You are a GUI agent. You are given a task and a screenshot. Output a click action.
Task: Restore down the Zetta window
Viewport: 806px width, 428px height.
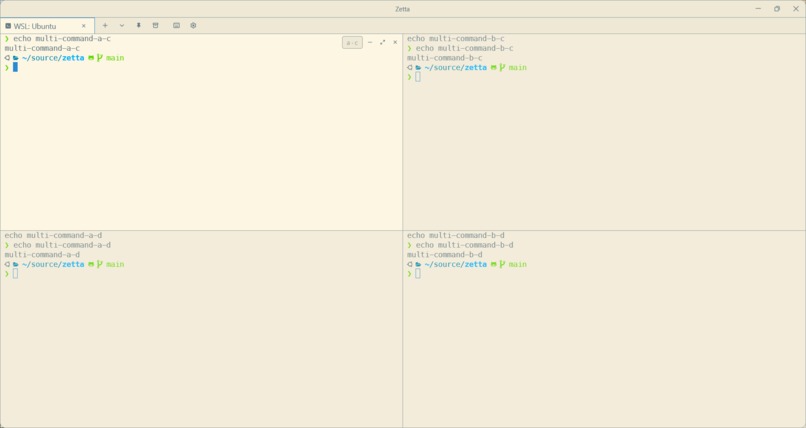point(777,9)
